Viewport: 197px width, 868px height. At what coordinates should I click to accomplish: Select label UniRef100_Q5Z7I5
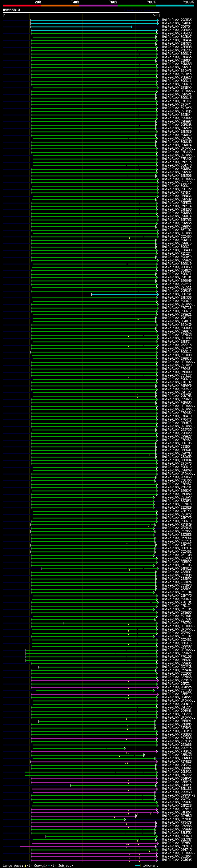(176, 345)
